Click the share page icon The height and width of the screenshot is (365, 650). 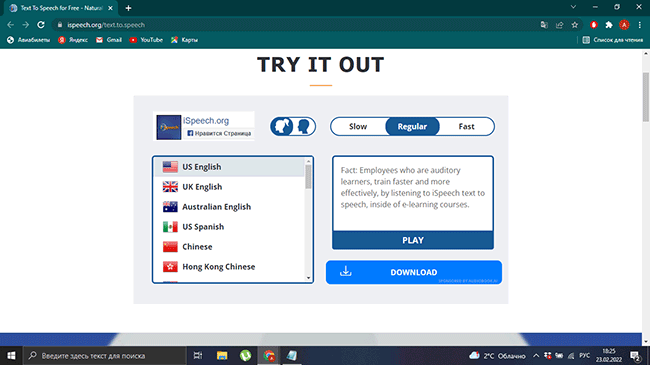559,25
